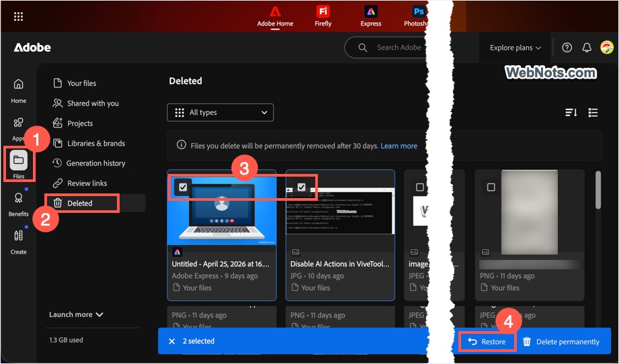619x364 pixels.
Task: Open Projects section
Action: (x=73, y=124)
